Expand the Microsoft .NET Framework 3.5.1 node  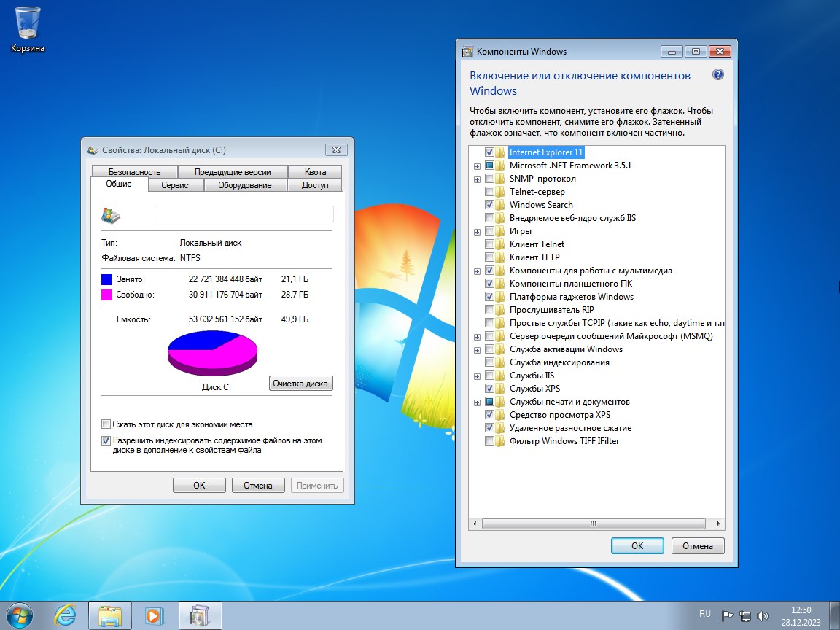(477, 166)
